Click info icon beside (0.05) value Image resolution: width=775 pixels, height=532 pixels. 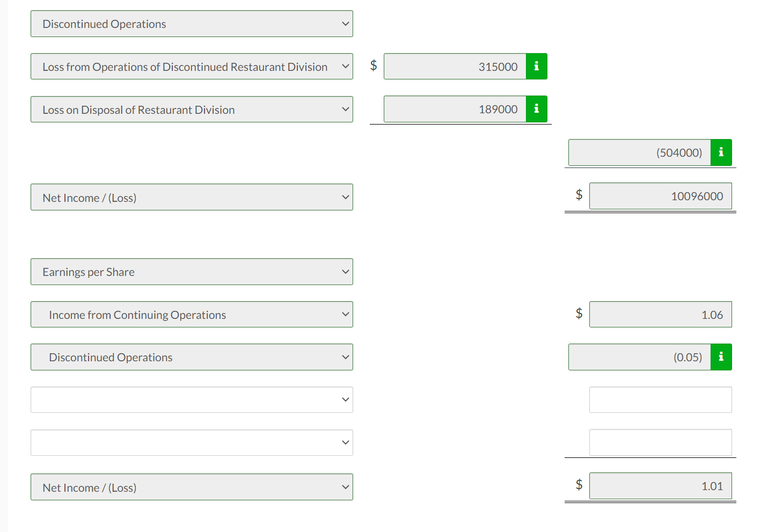click(x=721, y=357)
